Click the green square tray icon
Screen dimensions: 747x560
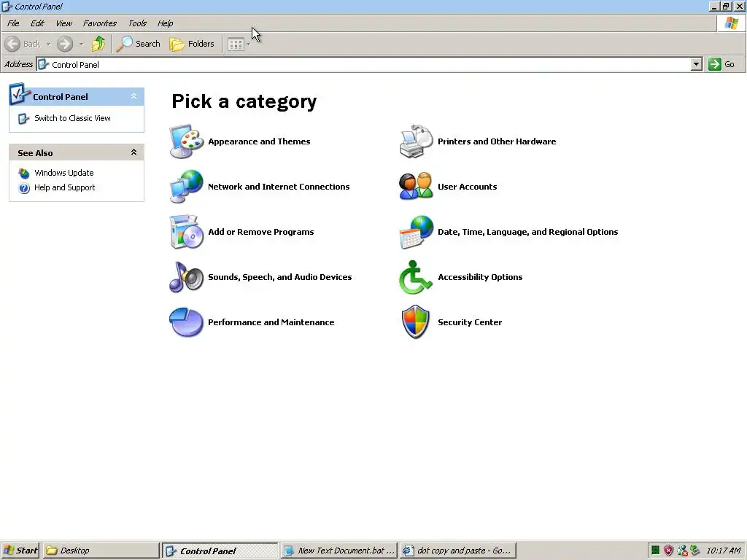655,551
